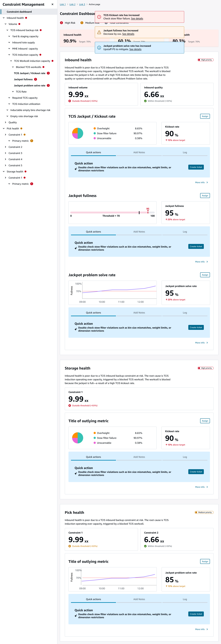Click the red badge beside Storage health Primary metric
The width and height of the screenshot is (221, 644).
point(32,184)
